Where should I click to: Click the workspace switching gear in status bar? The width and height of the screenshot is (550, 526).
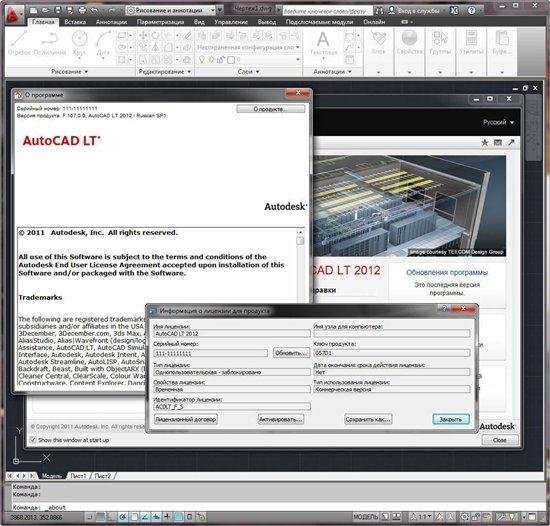click(x=464, y=517)
